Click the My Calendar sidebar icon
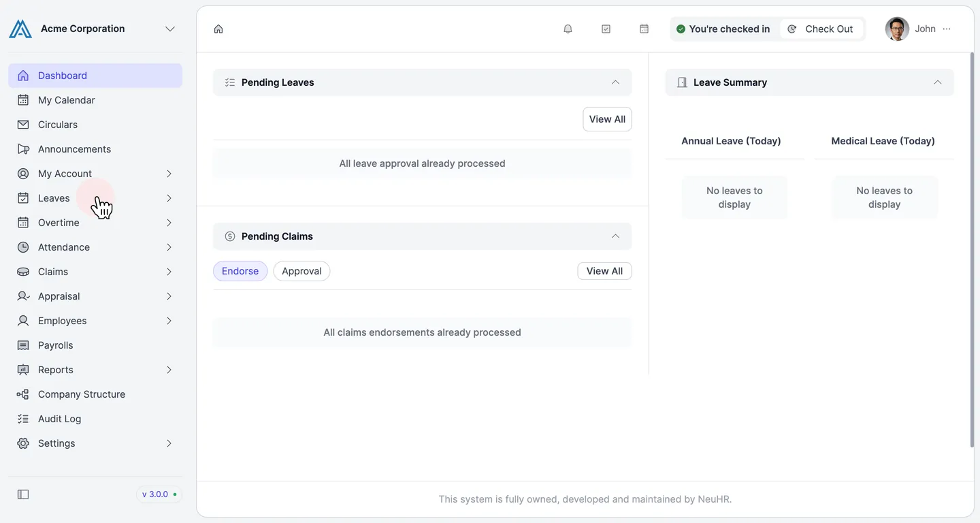980x523 pixels. click(x=23, y=100)
